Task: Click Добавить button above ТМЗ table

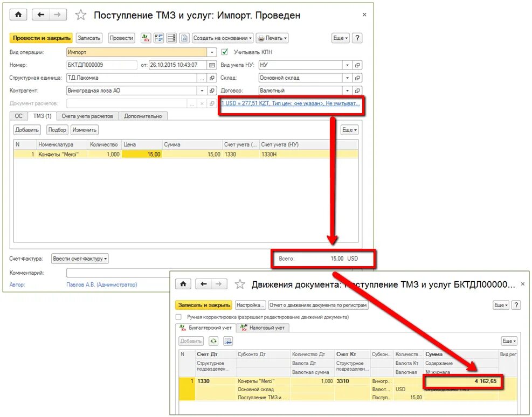Action: (27, 130)
